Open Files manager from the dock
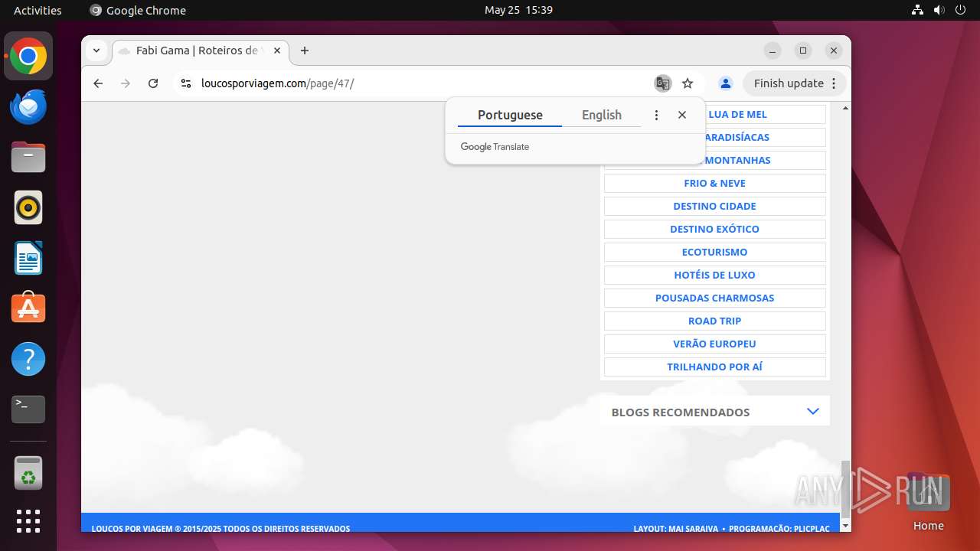The height and width of the screenshot is (551, 980). [x=28, y=157]
